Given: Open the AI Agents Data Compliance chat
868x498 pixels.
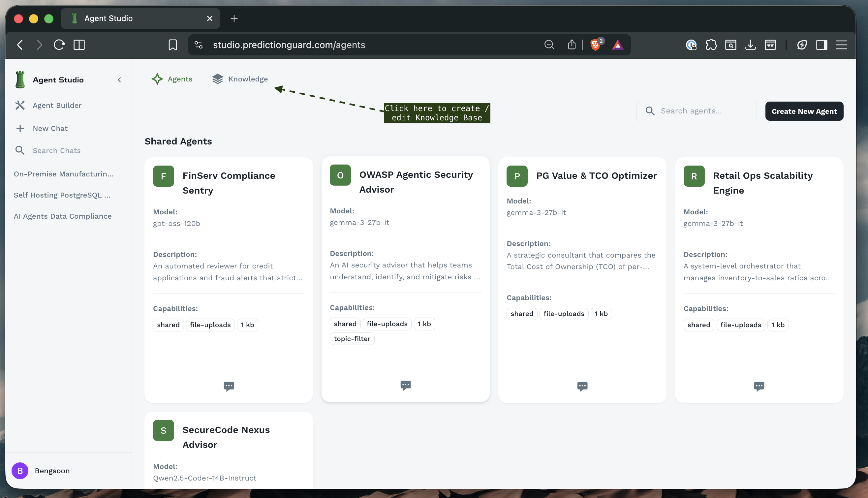Looking at the screenshot, I should pyautogui.click(x=62, y=216).
